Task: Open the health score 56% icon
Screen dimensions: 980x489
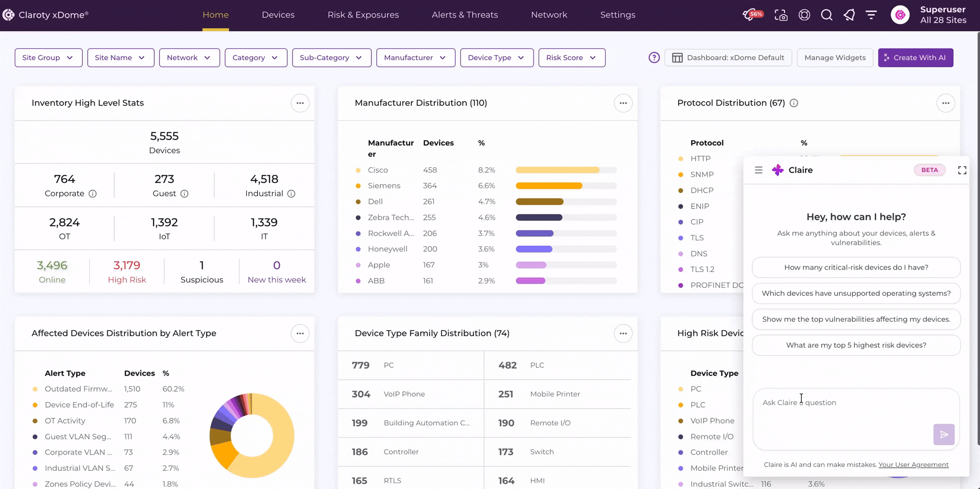Action: [x=753, y=15]
